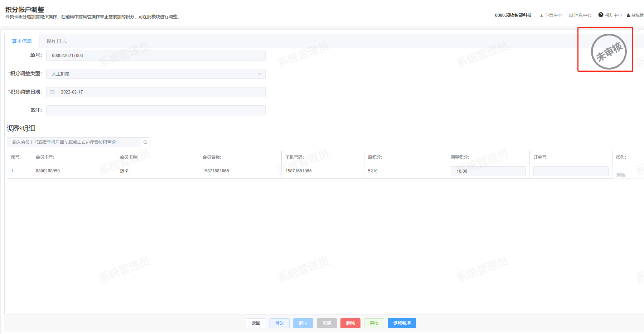The image size is (644, 334).
Task: Click the 订单号 input in row 1
Action: [x=571, y=171]
